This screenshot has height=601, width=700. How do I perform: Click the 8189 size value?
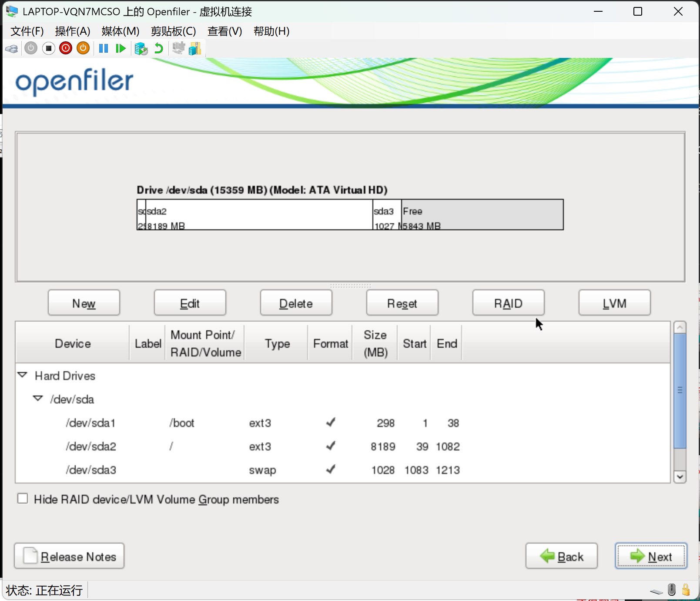click(x=383, y=447)
